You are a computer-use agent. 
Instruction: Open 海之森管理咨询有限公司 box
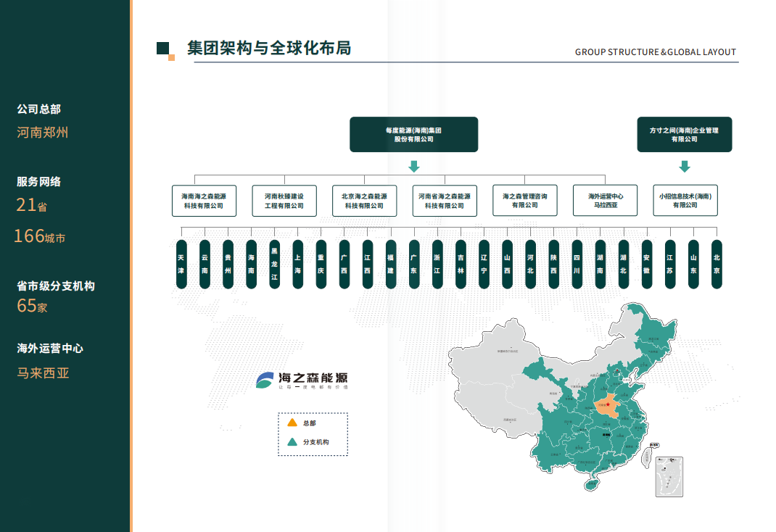(524, 200)
